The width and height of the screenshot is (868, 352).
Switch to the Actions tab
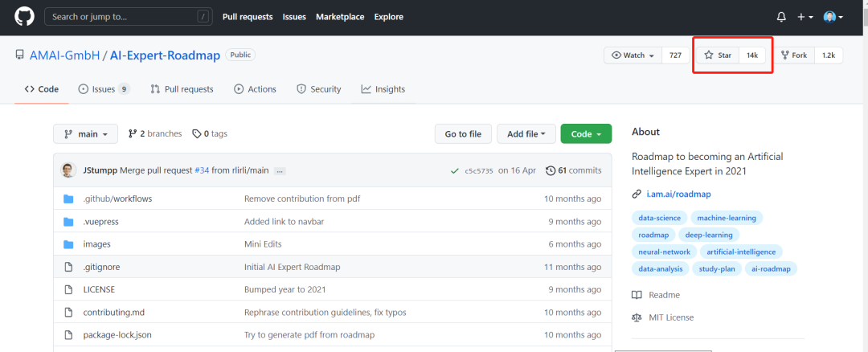coord(255,89)
